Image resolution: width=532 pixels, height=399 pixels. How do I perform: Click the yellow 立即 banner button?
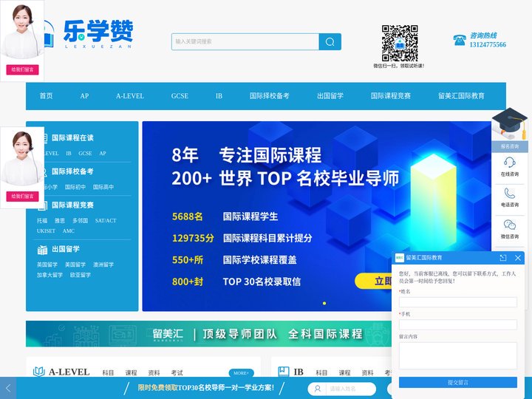coord(373,281)
